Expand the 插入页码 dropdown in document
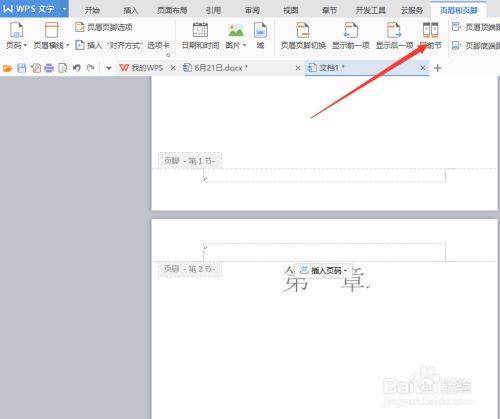500x419 pixels. 345,271
